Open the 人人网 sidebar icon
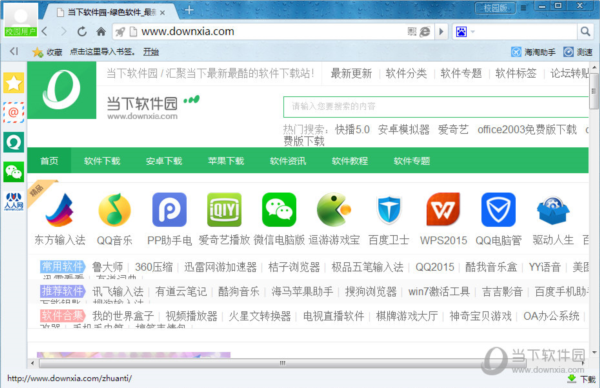Image resolution: width=600 pixels, height=388 pixels. tap(14, 202)
